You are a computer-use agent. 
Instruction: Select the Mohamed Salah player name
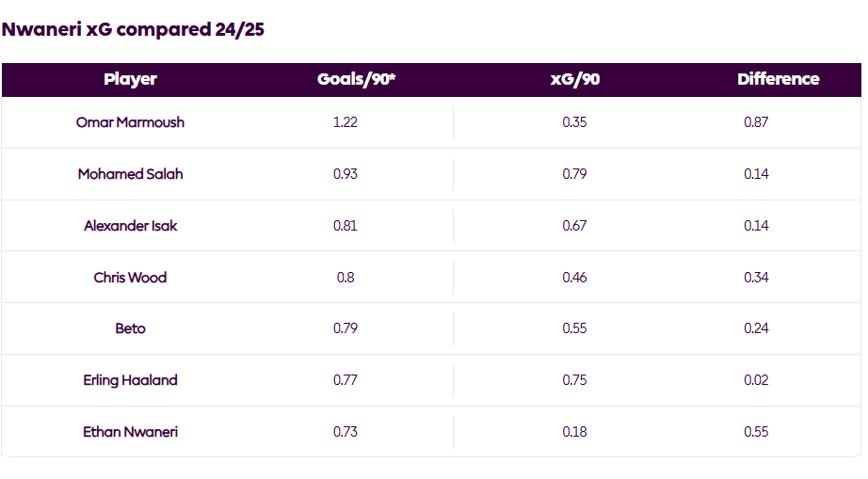pyautogui.click(x=130, y=174)
